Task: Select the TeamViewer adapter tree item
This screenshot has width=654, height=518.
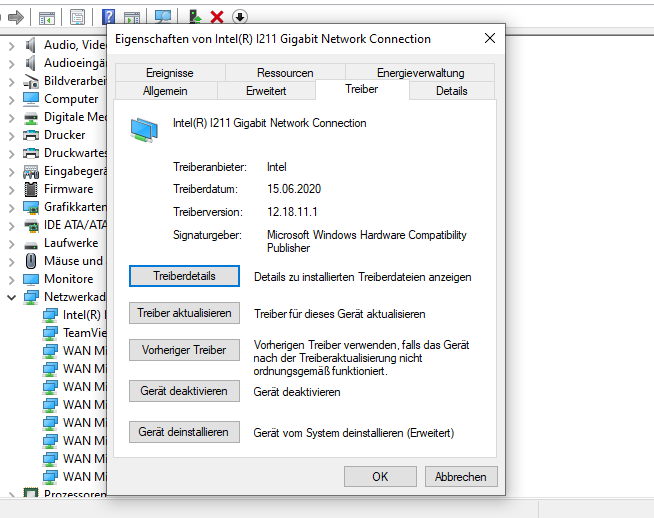Action: [75, 333]
